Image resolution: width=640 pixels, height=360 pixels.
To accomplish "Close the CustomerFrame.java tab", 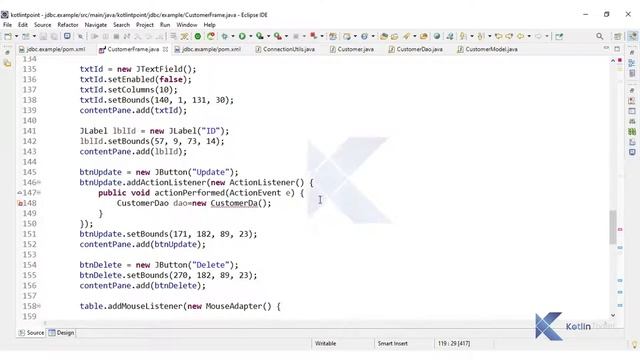I will tap(165, 49).
